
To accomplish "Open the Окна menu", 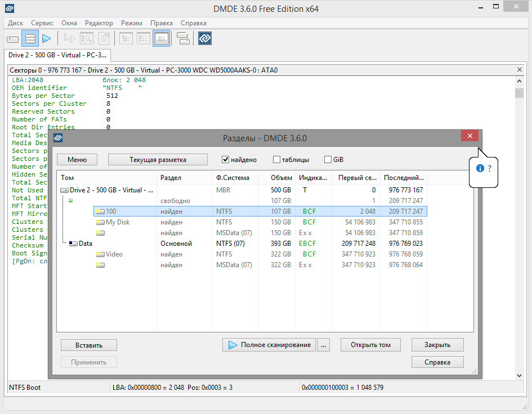I will [69, 23].
